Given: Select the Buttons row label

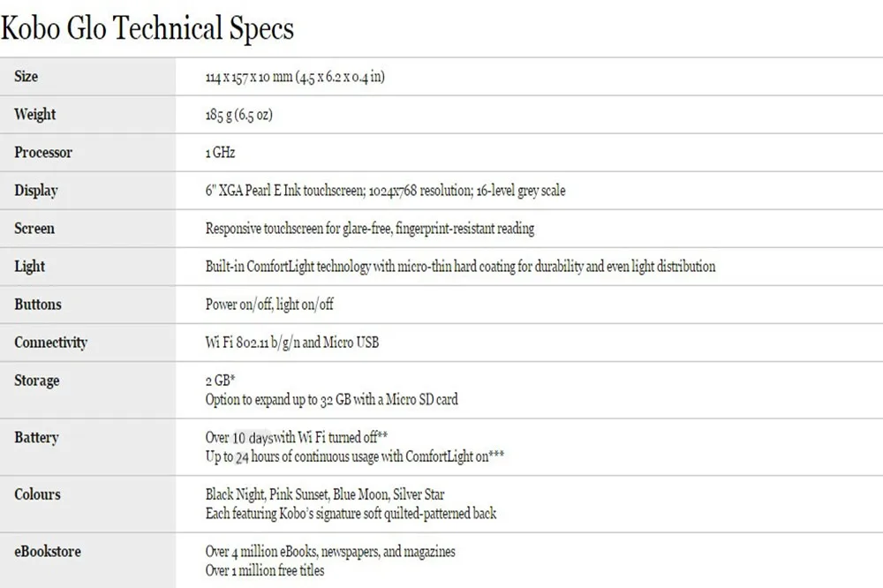Looking at the screenshot, I should [38, 304].
